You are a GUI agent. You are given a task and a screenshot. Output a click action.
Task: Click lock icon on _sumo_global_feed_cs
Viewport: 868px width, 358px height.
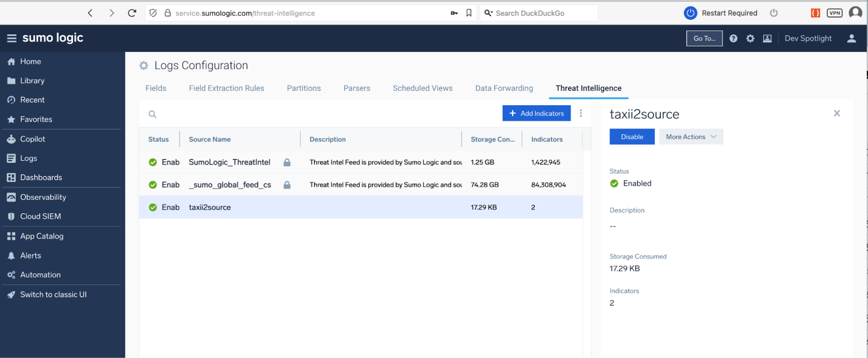[287, 185]
